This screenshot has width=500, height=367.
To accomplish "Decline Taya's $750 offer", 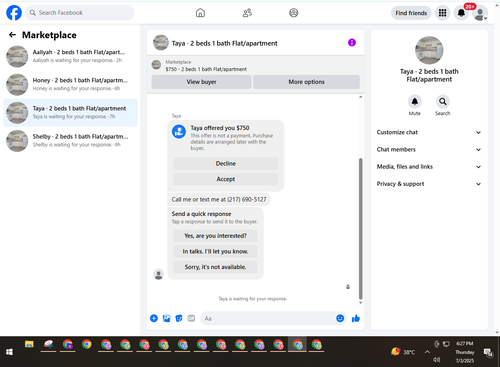I will click(x=226, y=163).
